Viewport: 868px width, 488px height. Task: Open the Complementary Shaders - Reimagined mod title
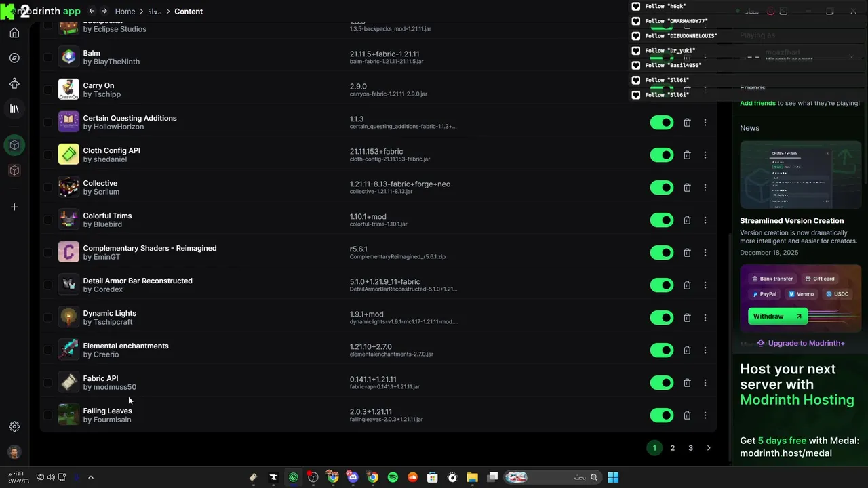pos(150,248)
